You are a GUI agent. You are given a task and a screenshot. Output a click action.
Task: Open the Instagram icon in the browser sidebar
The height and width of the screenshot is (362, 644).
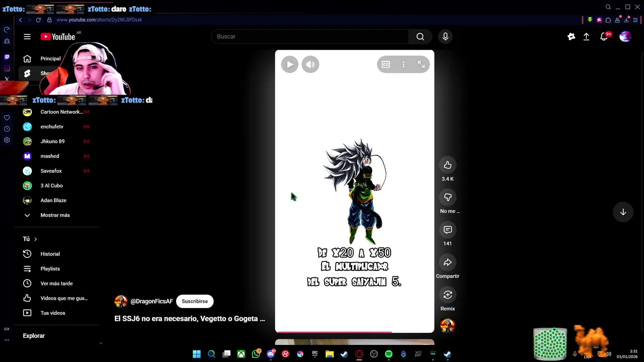pos(7,68)
